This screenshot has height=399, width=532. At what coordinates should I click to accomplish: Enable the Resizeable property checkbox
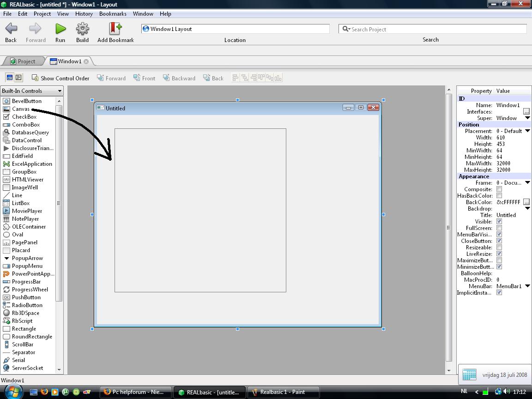(x=500, y=247)
